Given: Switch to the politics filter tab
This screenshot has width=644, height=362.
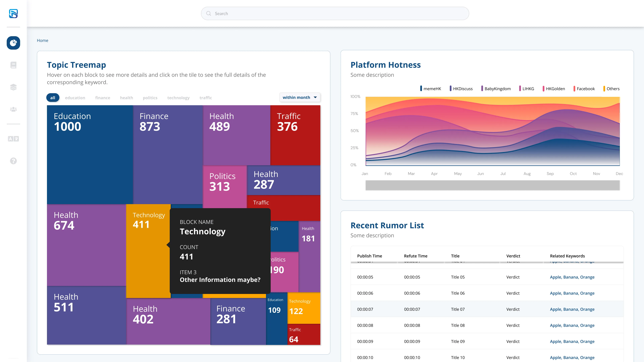Looking at the screenshot, I should 150,98.
